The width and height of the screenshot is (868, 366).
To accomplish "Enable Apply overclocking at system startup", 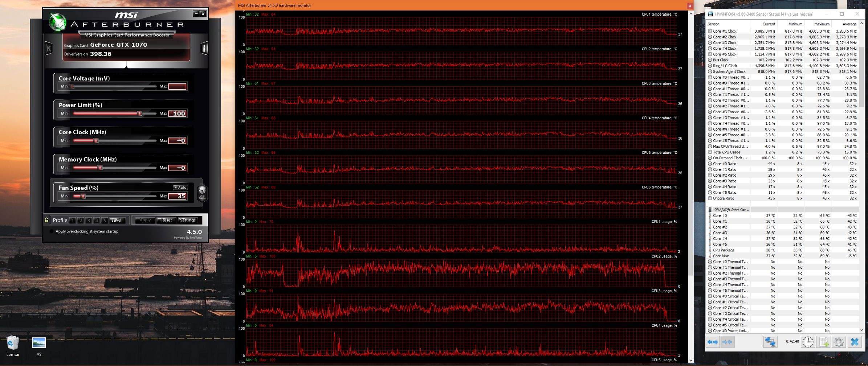I will pos(51,231).
